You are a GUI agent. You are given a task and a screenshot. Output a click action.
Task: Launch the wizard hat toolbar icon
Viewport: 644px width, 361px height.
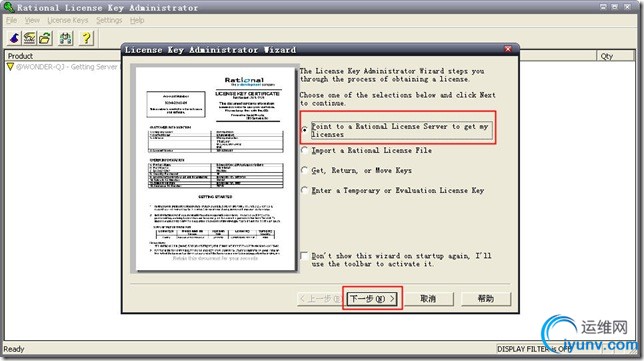14,38
